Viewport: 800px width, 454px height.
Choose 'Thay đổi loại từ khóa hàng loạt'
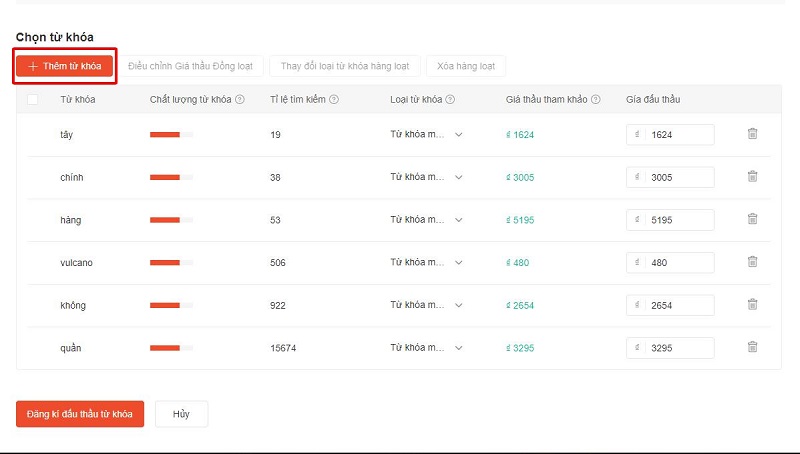tap(344, 66)
